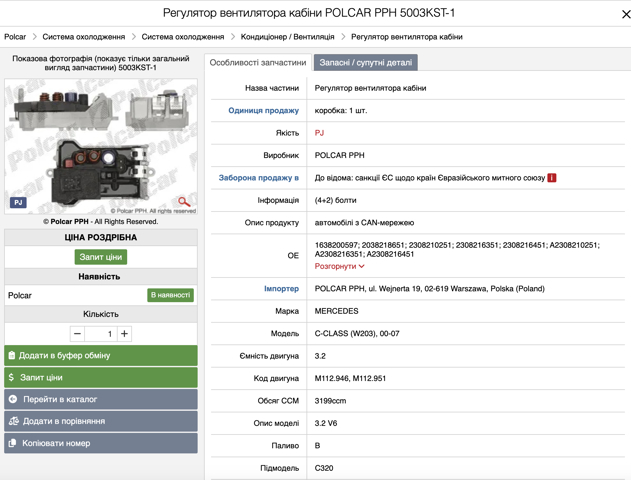
Task: Click the magnifier zoom icon on photo
Action: 184,202
